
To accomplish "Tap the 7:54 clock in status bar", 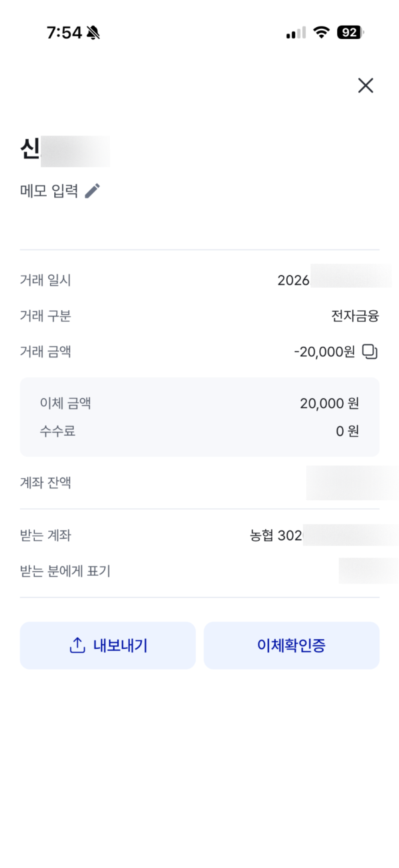I will [64, 33].
